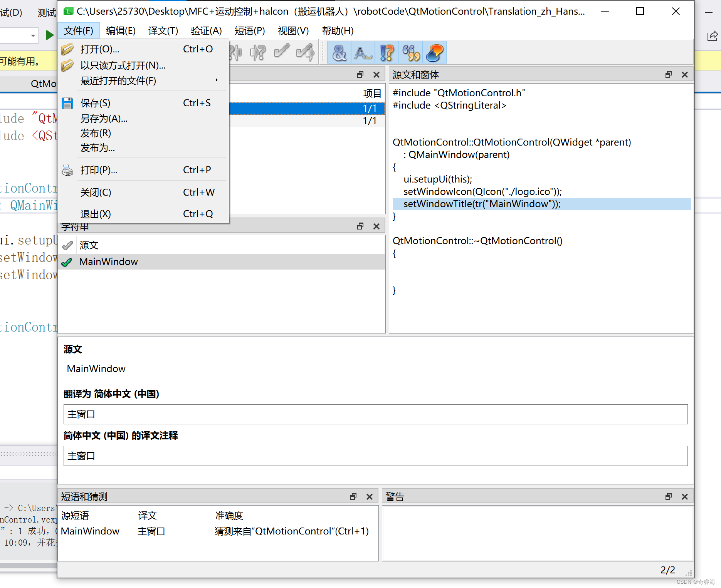The height and width of the screenshot is (588, 721).
Task: Choose 以只读方式打开(N)... menu entry
Action: pyautogui.click(x=143, y=65)
